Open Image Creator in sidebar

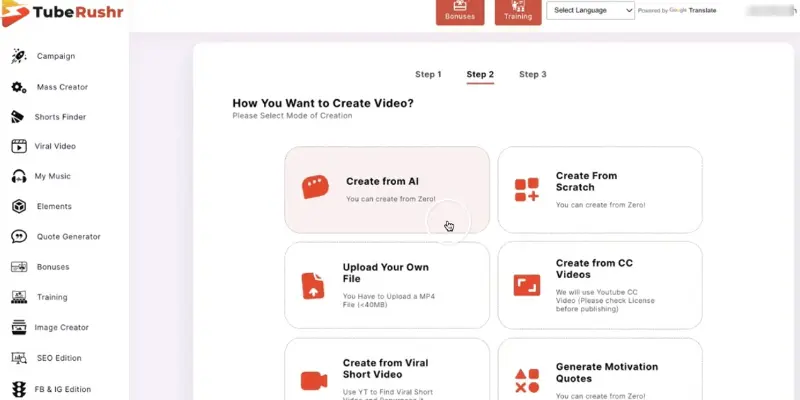pyautogui.click(x=61, y=328)
